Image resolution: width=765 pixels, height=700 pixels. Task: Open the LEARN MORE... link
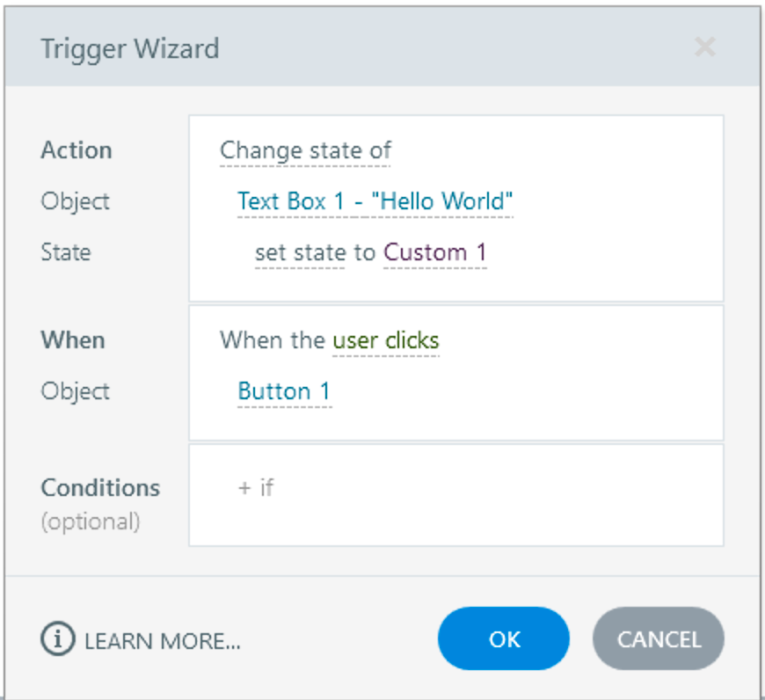(162, 640)
